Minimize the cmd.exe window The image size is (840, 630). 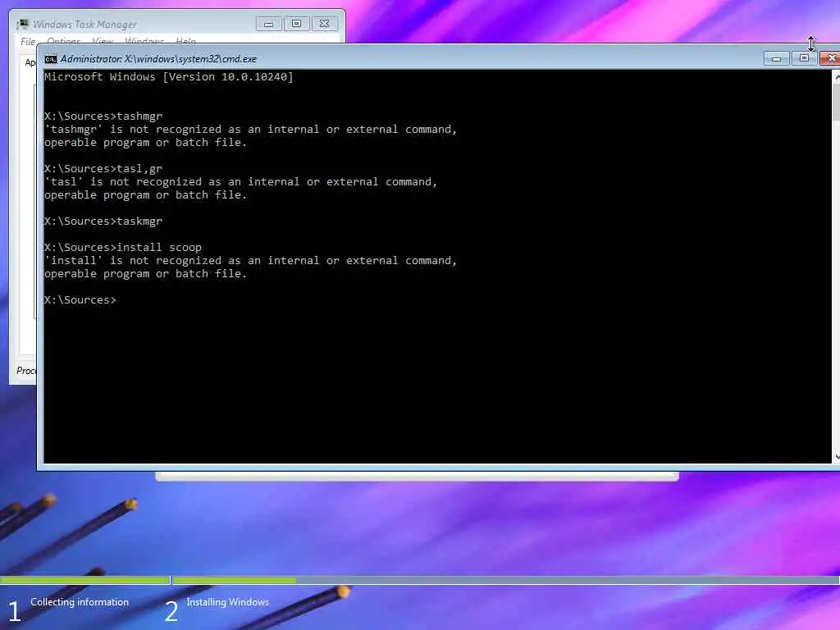point(776,58)
